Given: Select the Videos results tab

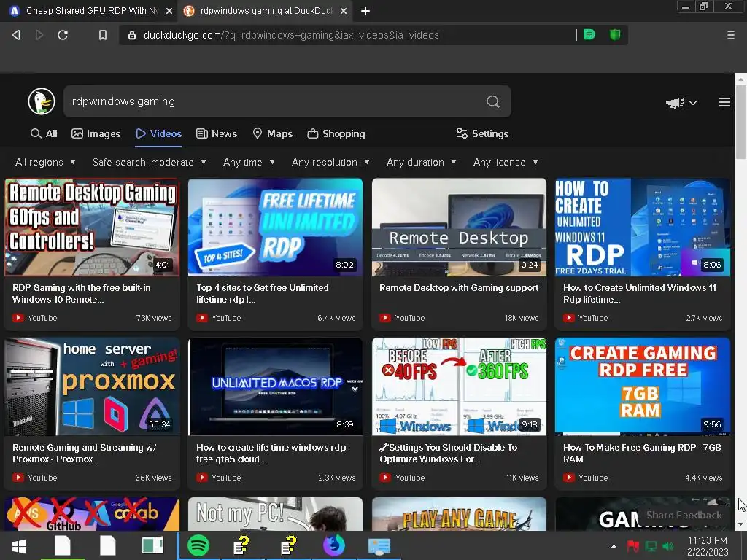Looking at the screenshot, I should (x=158, y=134).
